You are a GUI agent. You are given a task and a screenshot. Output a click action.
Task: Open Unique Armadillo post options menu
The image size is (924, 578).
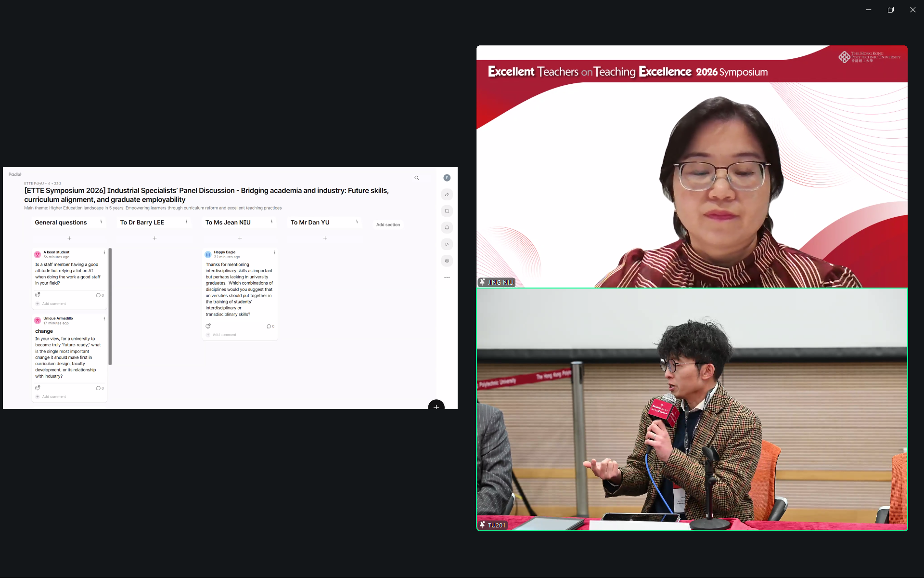pos(104,319)
